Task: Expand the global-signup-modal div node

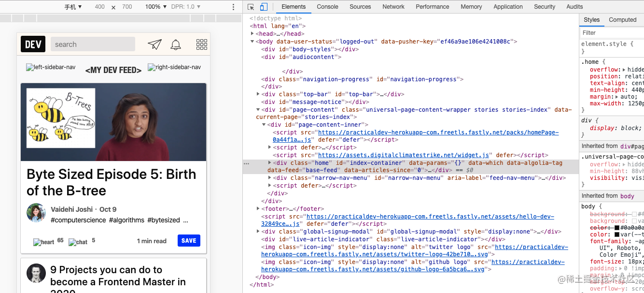Action: [258, 232]
